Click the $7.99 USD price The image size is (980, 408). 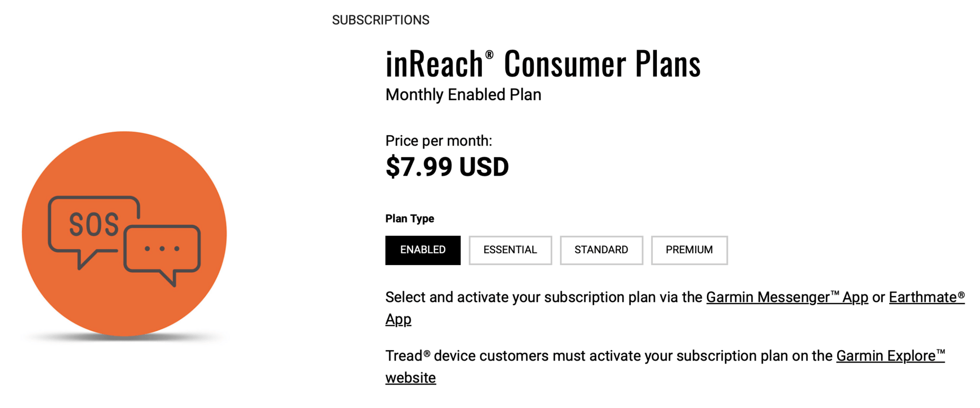[x=447, y=167]
